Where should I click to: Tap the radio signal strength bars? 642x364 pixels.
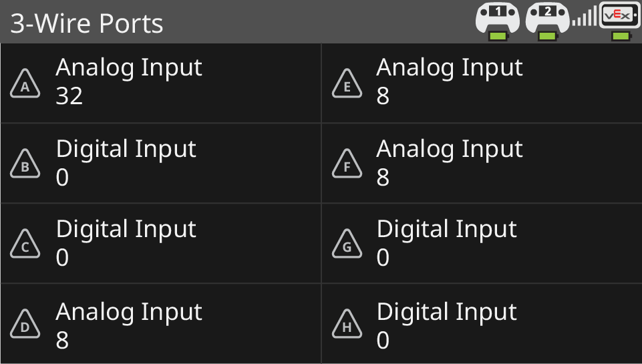[585, 17]
